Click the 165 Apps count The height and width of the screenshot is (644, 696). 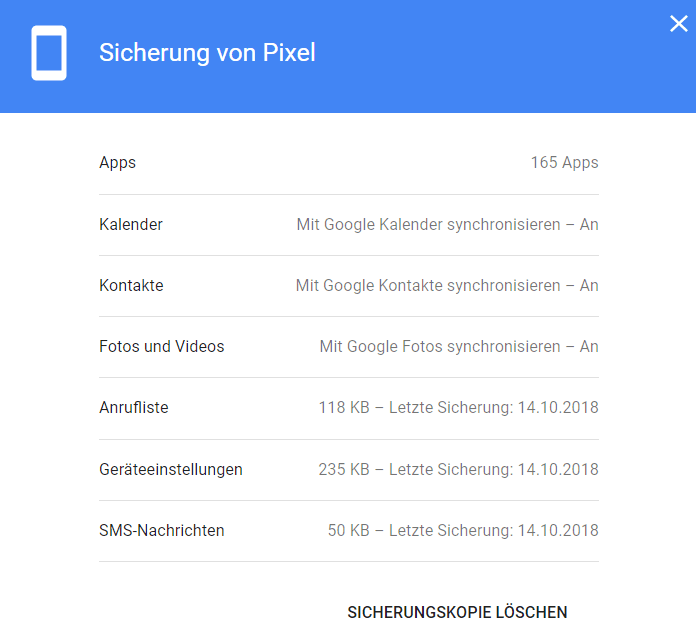[565, 162]
